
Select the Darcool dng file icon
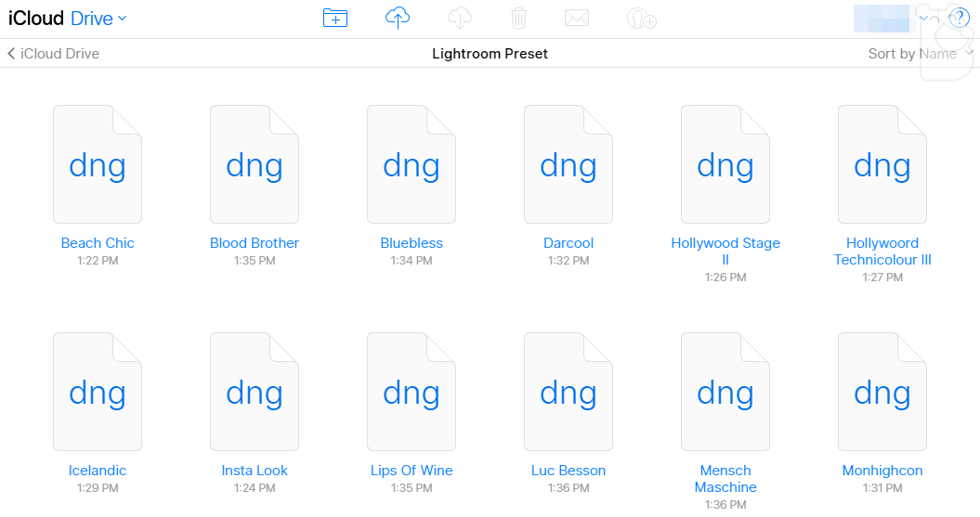point(568,164)
